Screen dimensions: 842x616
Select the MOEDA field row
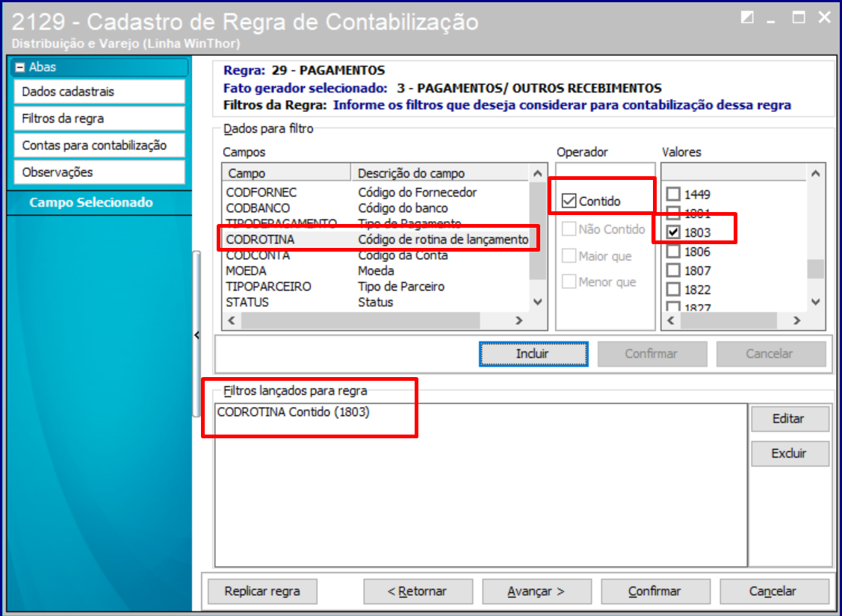point(376,271)
